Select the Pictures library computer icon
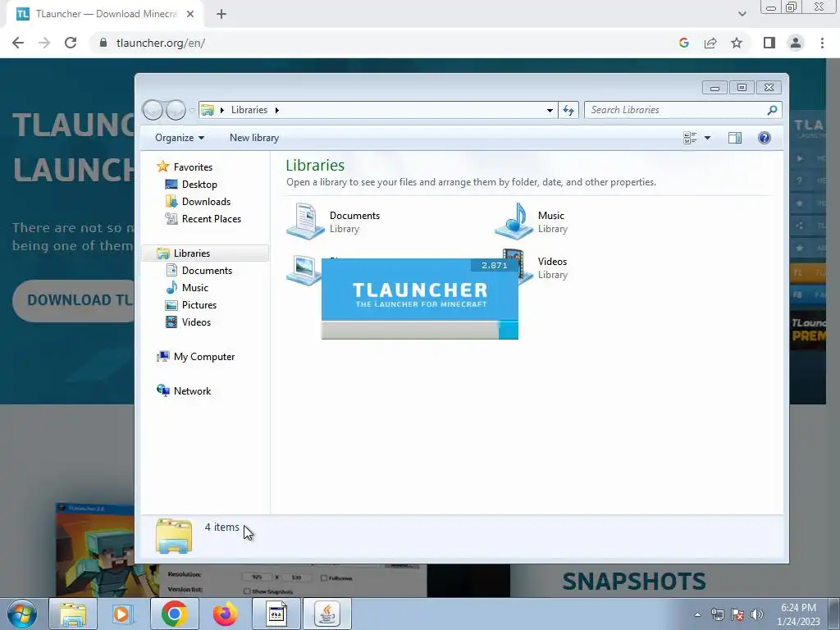The height and width of the screenshot is (630, 840). point(304,270)
